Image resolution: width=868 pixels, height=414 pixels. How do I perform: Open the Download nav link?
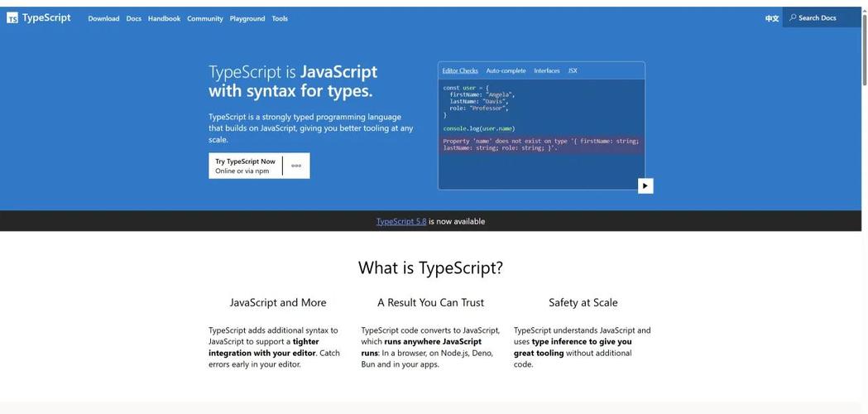point(103,18)
